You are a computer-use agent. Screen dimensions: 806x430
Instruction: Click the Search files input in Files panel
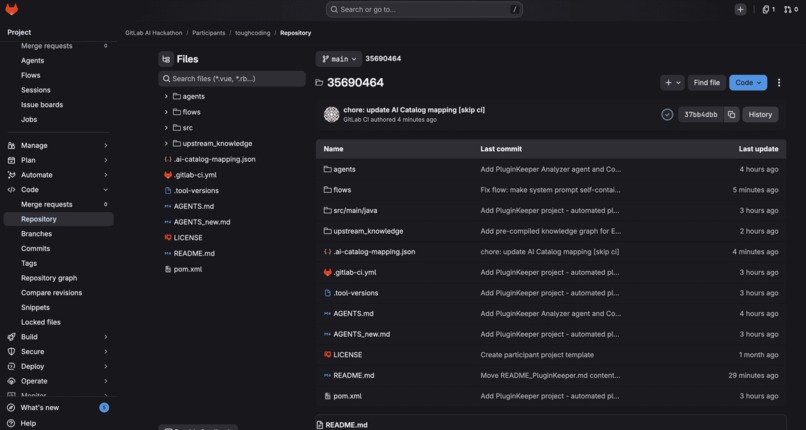pos(232,79)
